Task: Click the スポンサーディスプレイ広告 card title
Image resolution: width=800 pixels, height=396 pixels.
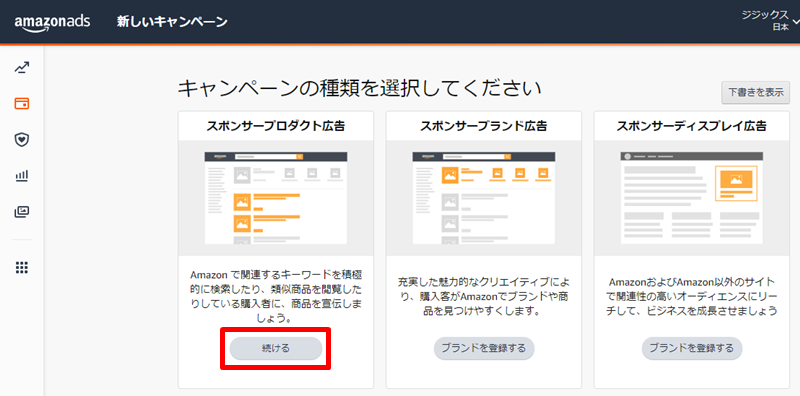Action: pos(692,126)
